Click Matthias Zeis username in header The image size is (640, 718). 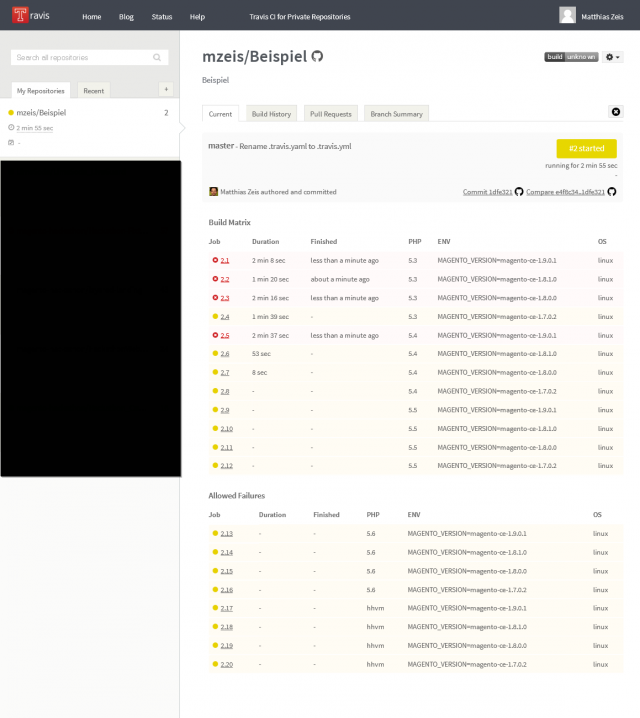click(602, 17)
